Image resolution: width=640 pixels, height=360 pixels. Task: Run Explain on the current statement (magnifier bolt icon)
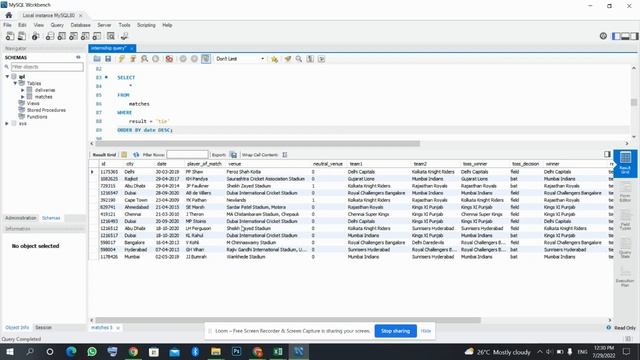144,59
